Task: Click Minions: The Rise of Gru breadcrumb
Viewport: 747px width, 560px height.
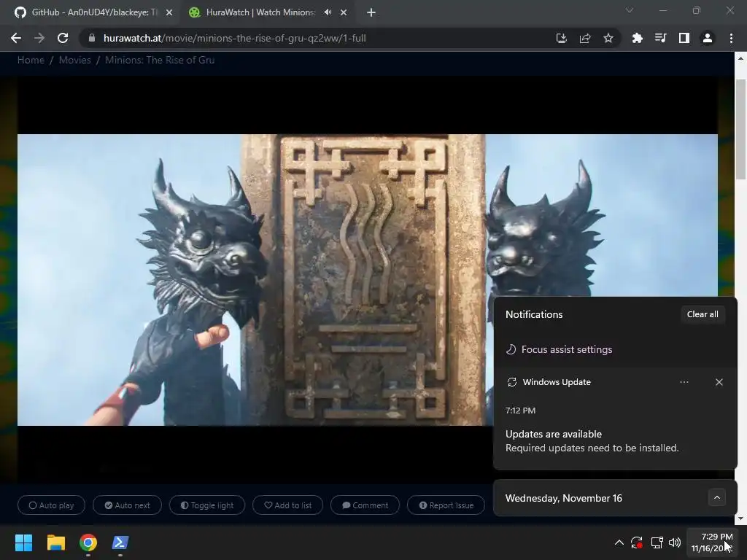Action: (160, 60)
